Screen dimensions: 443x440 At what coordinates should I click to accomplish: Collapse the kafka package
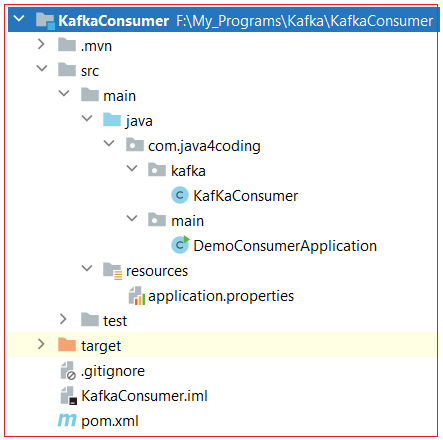click(x=132, y=168)
